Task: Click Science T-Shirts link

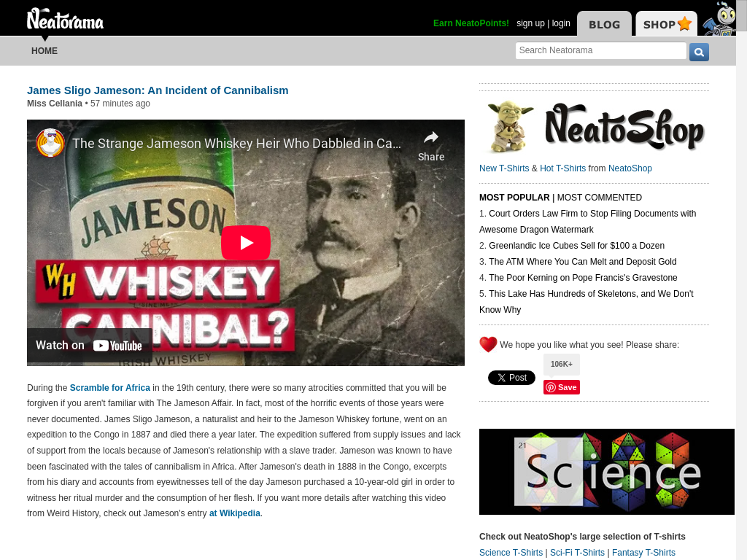Action: click(x=511, y=553)
